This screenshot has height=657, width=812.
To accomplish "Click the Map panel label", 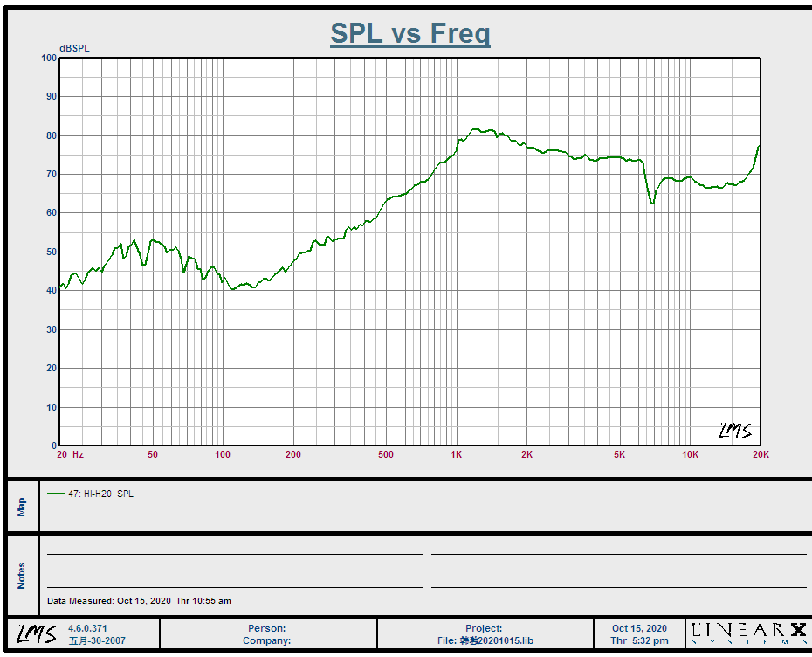I will coord(22,506).
